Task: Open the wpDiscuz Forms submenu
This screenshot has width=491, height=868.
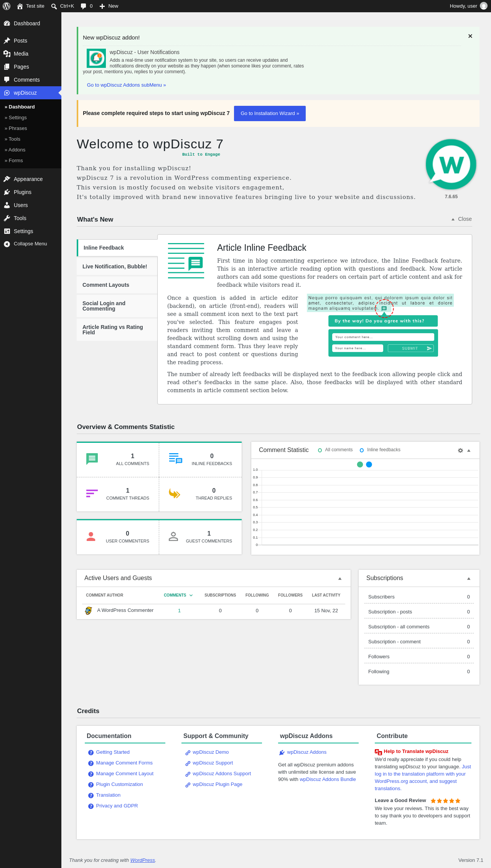Action: [31, 161]
